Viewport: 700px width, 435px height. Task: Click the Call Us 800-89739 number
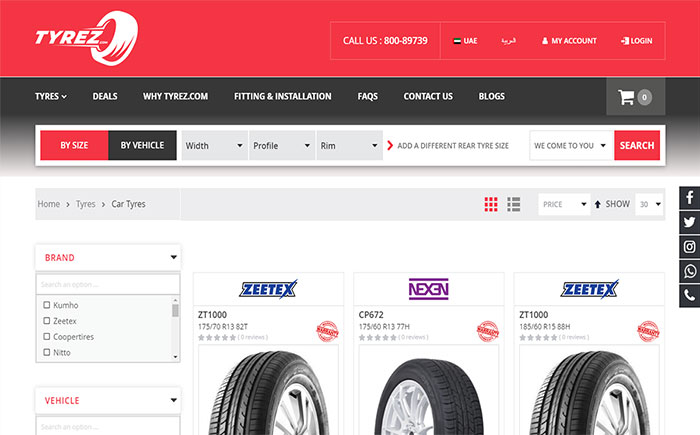click(x=385, y=41)
